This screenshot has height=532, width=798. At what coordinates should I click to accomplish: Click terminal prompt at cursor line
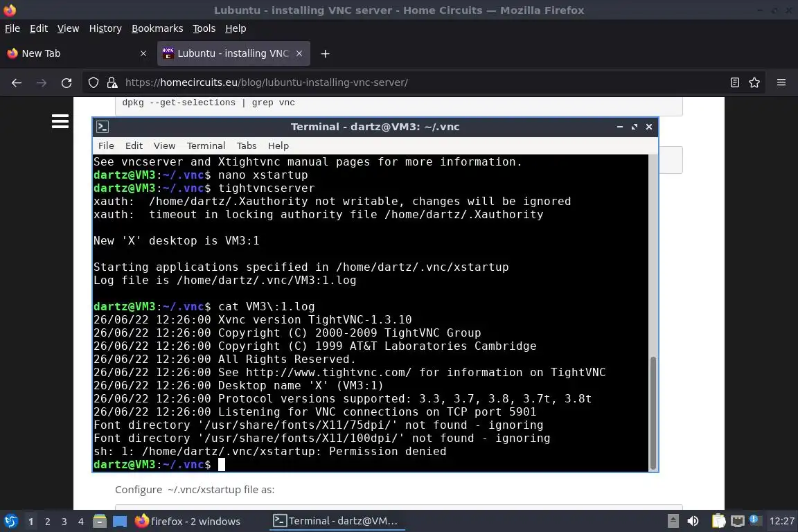pyautogui.click(x=152, y=464)
